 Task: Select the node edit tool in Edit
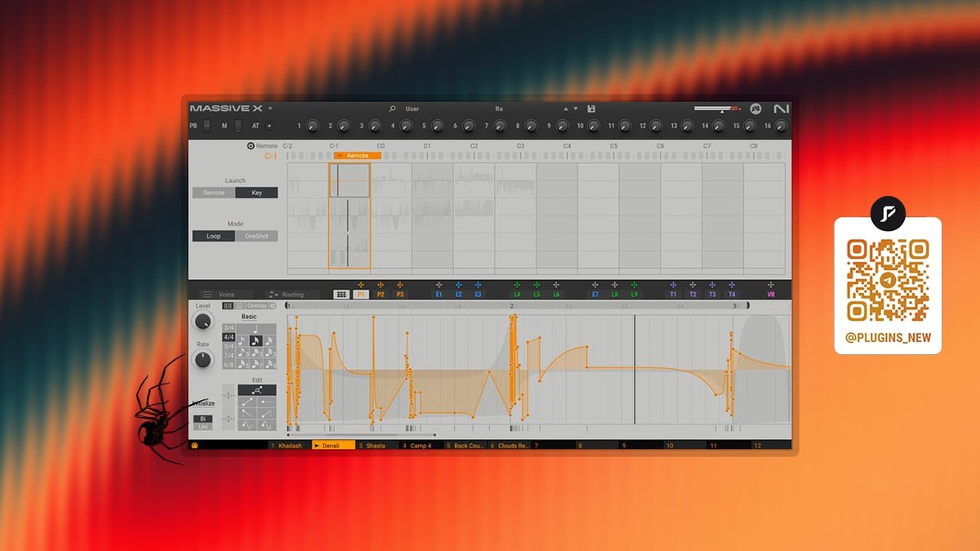[x=257, y=390]
